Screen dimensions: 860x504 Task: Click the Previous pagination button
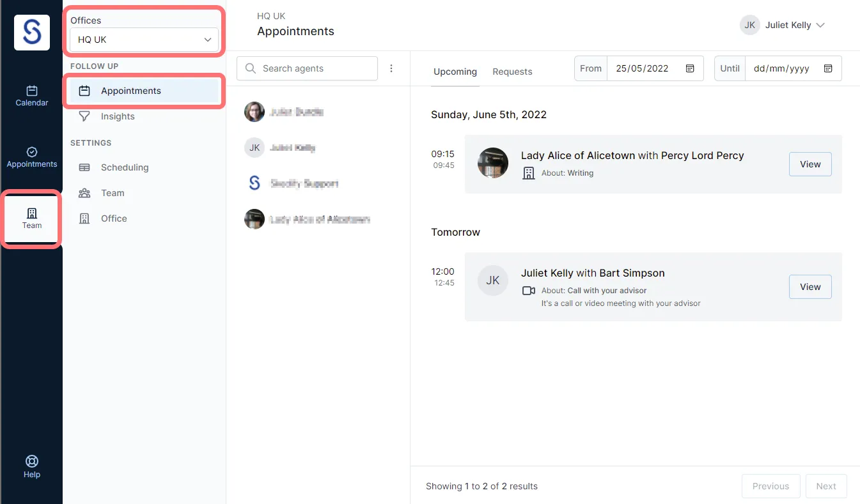tap(770, 486)
